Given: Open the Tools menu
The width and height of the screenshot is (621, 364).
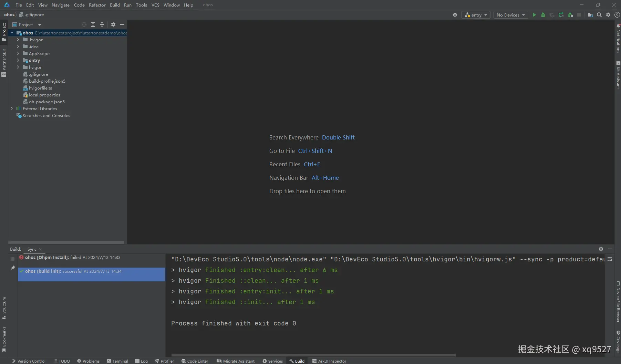Looking at the screenshot, I should [x=141, y=5].
